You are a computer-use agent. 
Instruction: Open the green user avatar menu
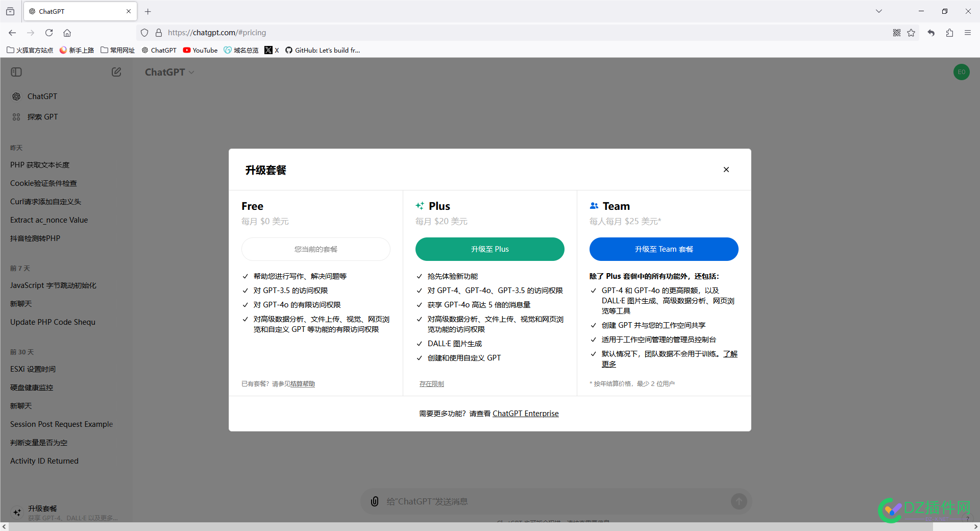tap(961, 72)
